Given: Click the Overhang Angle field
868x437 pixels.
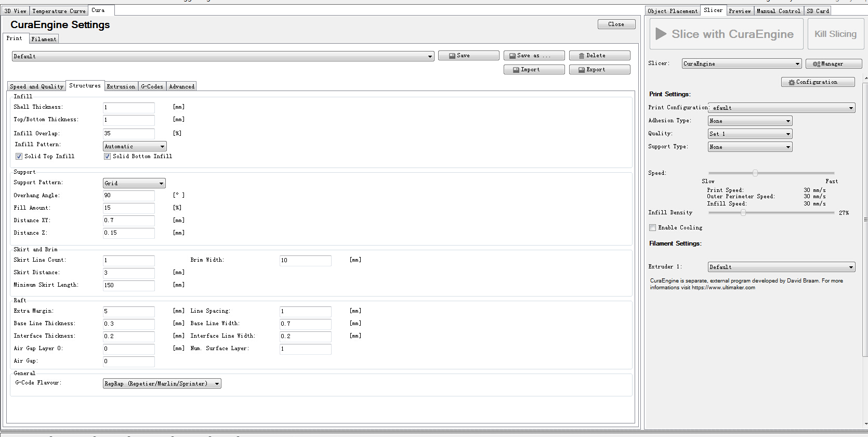Looking at the screenshot, I should [x=128, y=196].
